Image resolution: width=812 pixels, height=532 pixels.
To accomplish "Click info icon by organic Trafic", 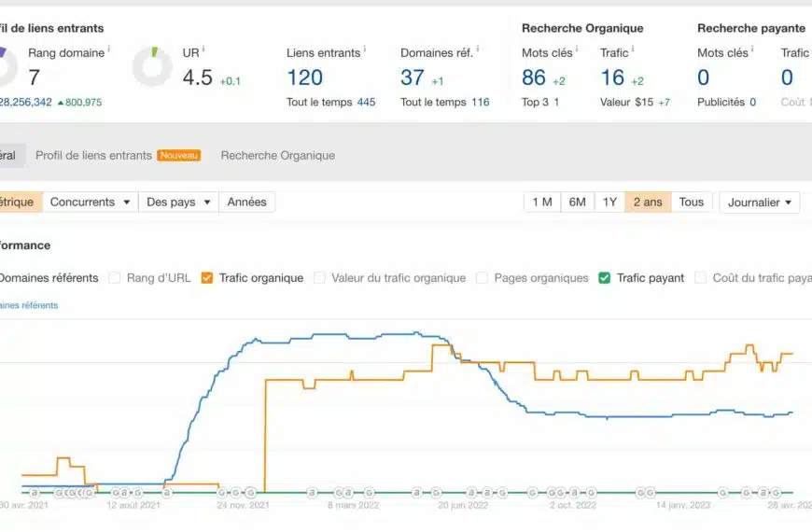I will click(x=634, y=49).
